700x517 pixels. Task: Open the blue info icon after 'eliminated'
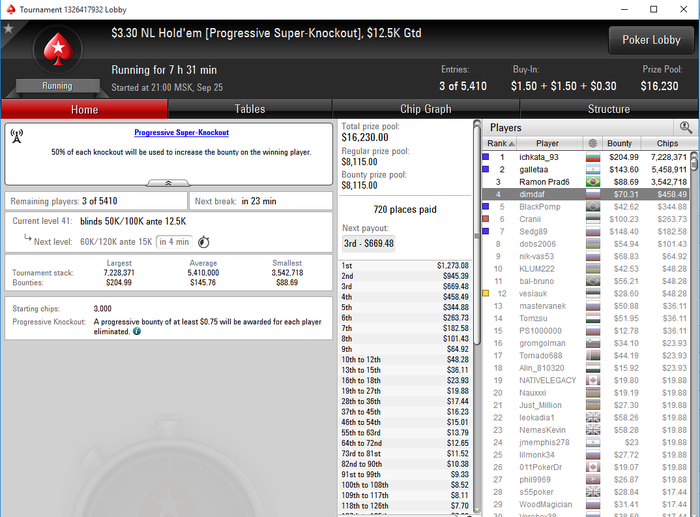(x=137, y=331)
